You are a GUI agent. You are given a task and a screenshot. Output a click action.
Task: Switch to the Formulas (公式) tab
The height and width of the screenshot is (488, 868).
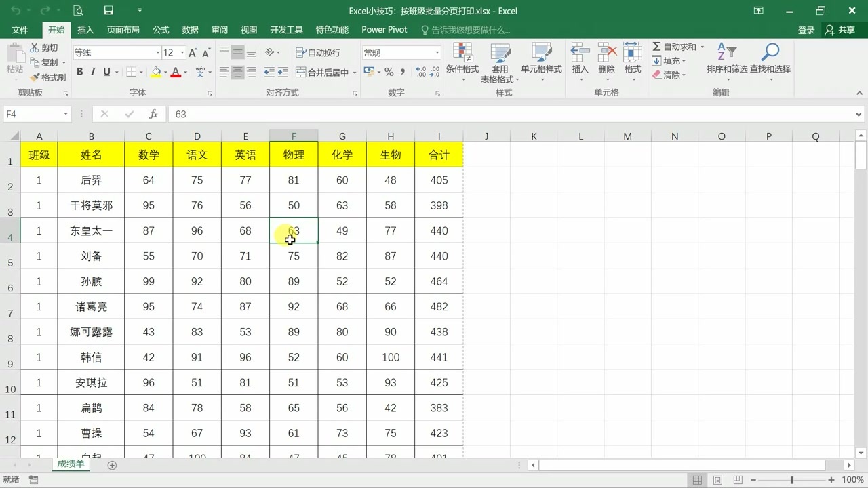(161, 30)
